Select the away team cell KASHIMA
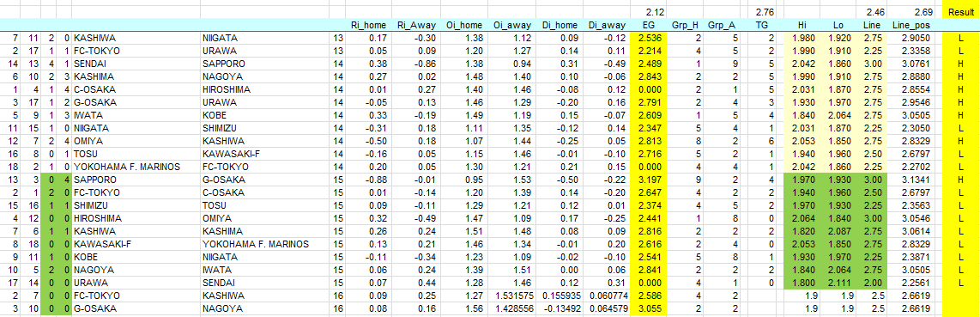This screenshot has height=317, width=980. pos(266,231)
